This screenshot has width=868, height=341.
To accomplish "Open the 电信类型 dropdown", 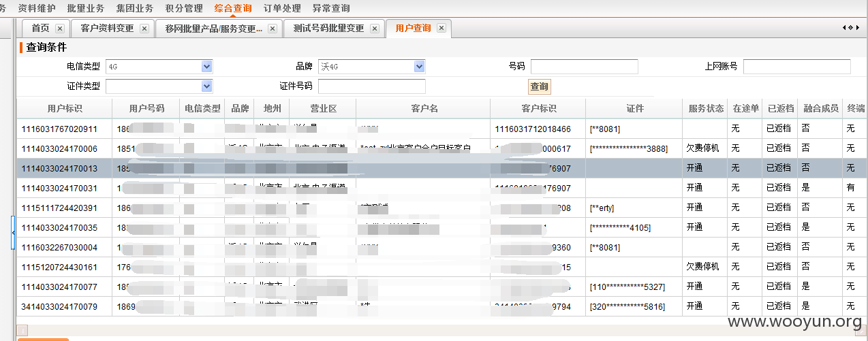I will tap(207, 67).
